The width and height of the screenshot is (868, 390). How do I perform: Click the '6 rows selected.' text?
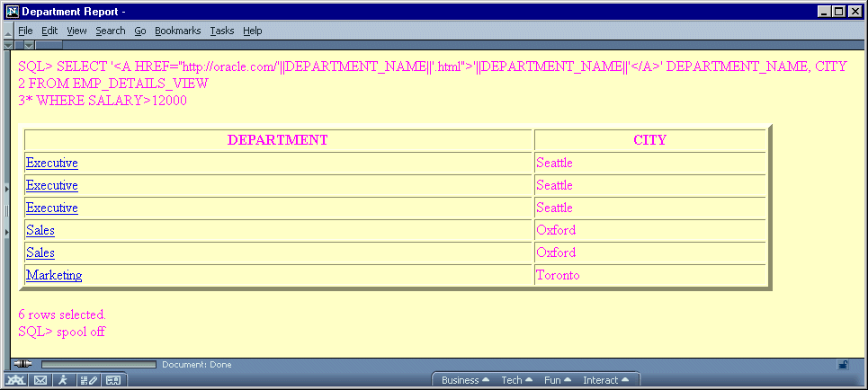pos(62,315)
